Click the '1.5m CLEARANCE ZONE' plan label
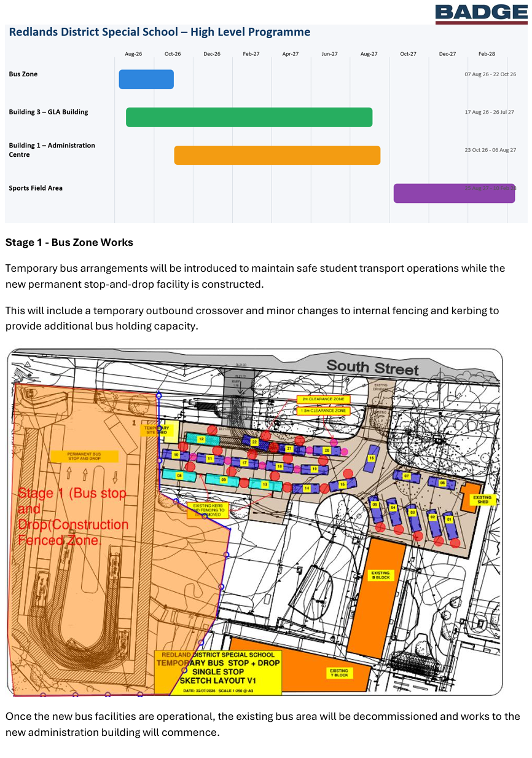The width and height of the screenshot is (532, 758). point(323,410)
